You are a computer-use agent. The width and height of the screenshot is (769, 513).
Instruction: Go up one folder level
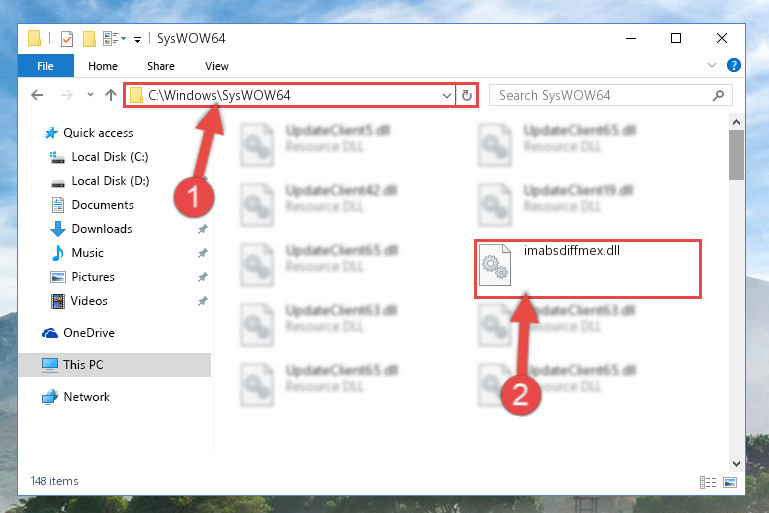pyautogui.click(x=111, y=95)
